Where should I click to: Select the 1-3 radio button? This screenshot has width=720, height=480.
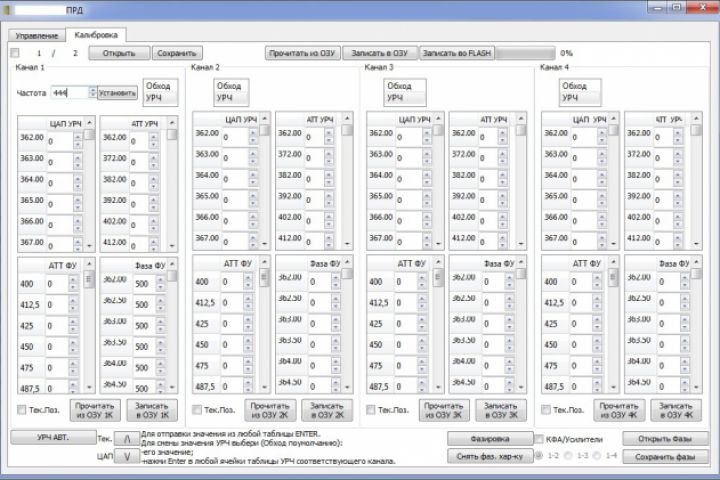coord(568,456)
